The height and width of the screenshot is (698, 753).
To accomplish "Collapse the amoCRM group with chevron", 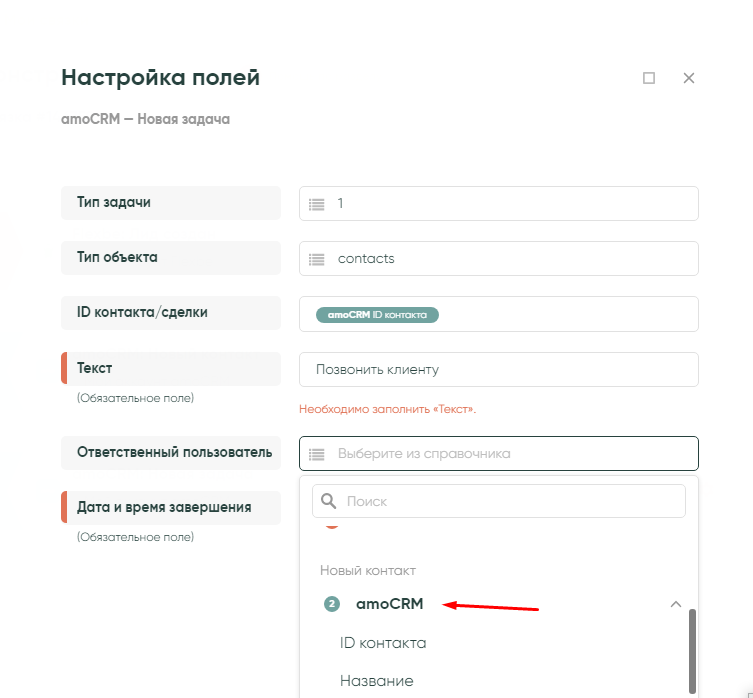I will (676, 604).
